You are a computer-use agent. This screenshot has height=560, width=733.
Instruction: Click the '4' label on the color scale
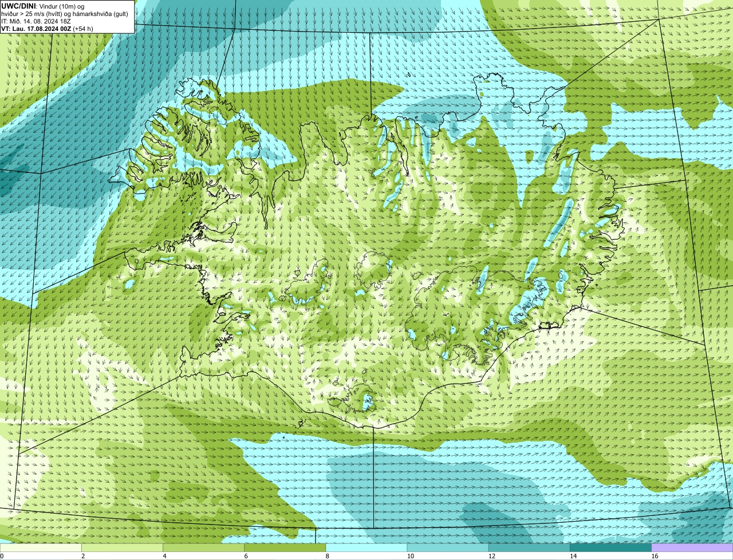point(164,556)
